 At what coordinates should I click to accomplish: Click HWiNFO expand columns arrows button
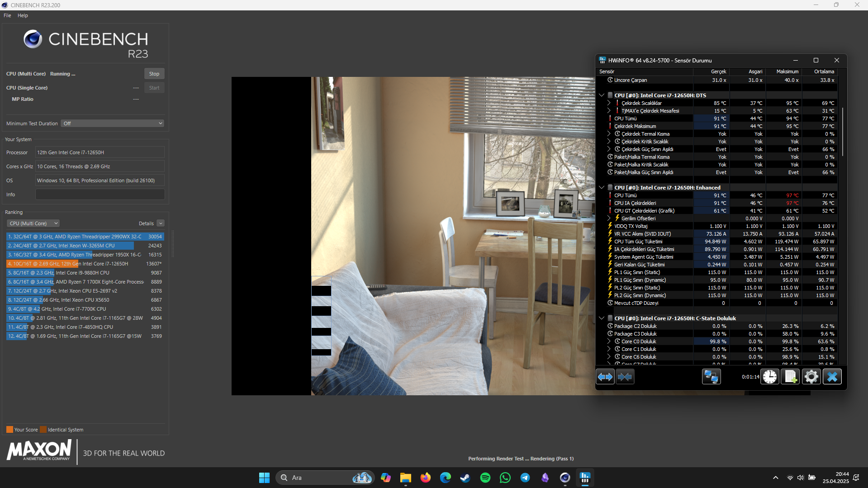[x=605, y=377]
